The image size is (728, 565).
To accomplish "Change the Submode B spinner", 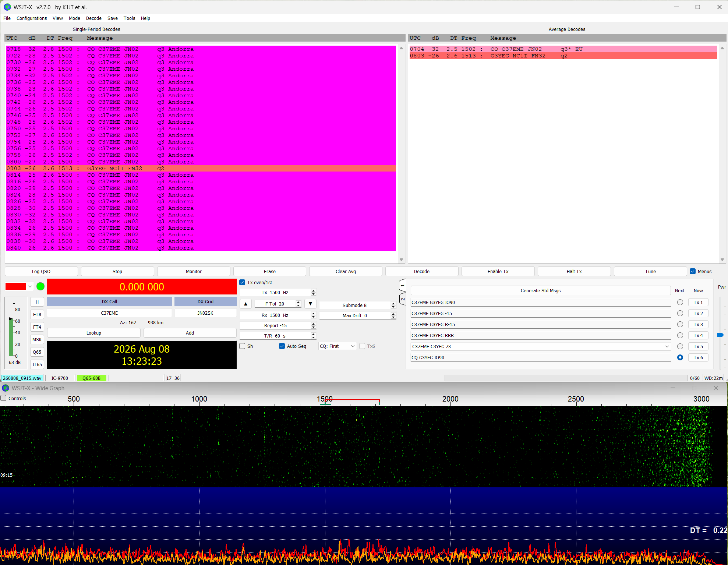I will pyautogui.click(x=393, y=306).
